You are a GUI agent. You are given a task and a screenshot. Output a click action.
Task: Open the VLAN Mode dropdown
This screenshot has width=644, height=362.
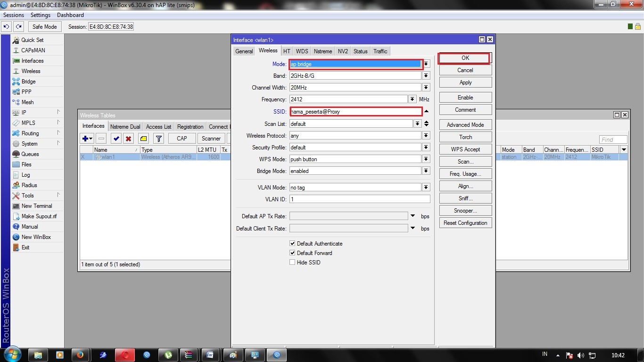click(426, 188)
